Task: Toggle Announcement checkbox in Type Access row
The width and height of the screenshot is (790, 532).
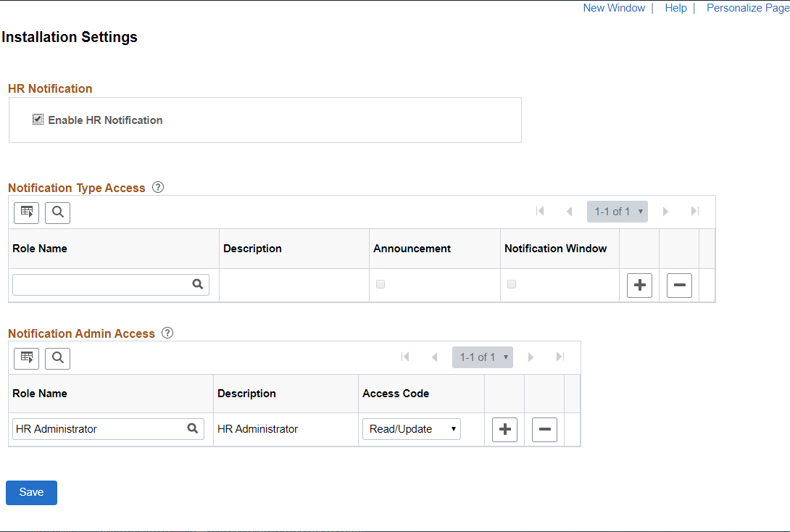Action: point(381,284)
